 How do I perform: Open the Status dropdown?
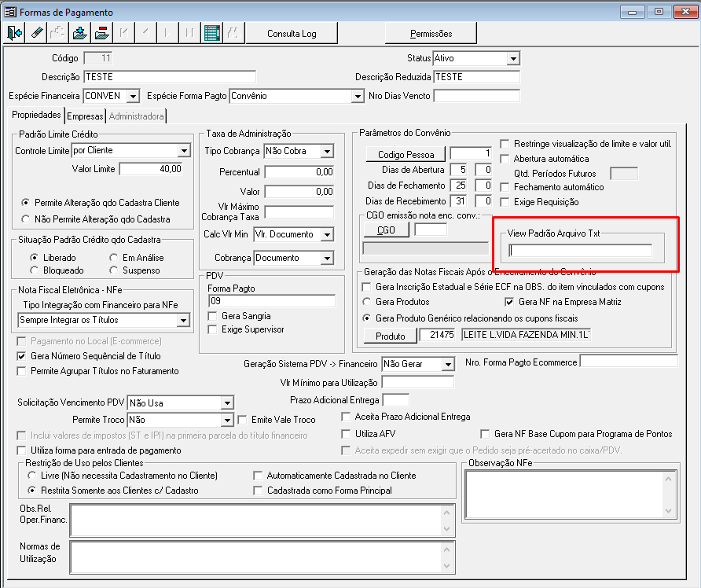[x=513, y=59]
